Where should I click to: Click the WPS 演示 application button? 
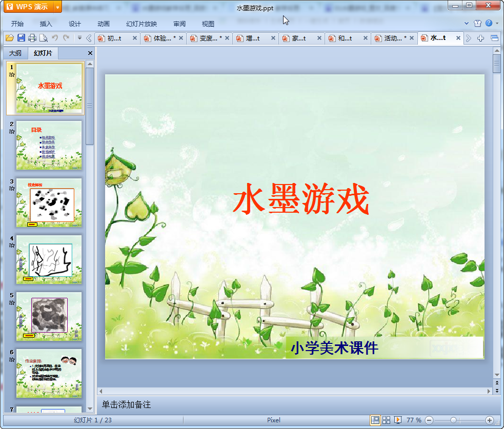coord(29,7)
